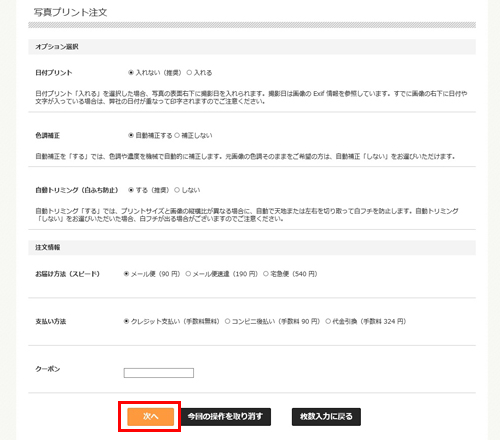The height and width of the screenshot is (440, 500).
Task: Select 入れない (推奨) for date print
Action: point(131,73)
